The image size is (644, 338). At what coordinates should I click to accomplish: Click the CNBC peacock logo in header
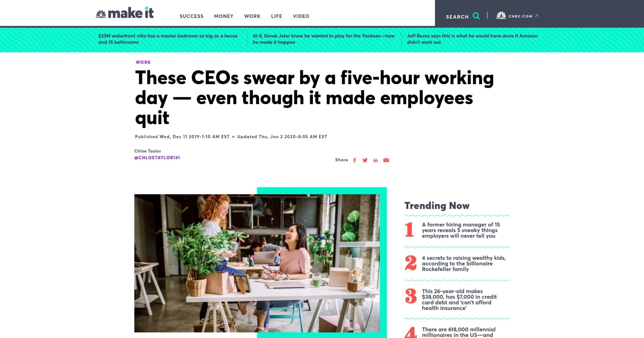tap(501, 15)
